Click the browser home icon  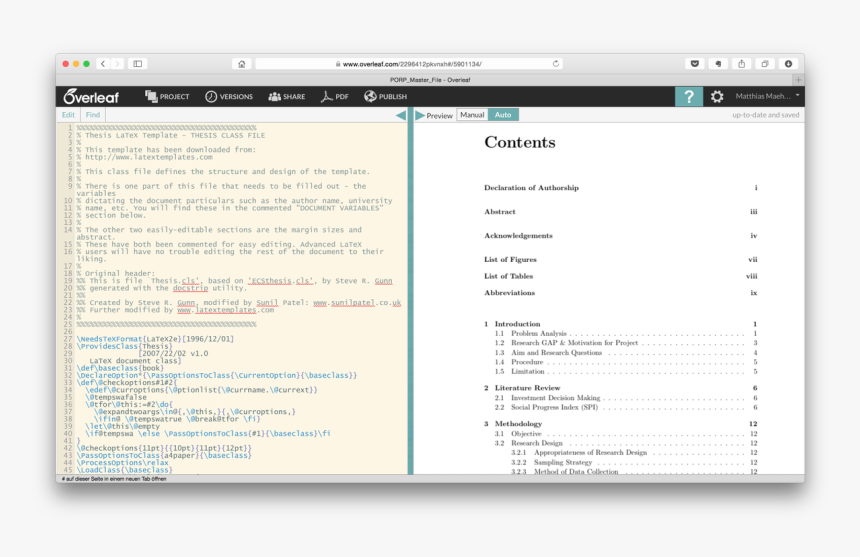pos(241,64)
